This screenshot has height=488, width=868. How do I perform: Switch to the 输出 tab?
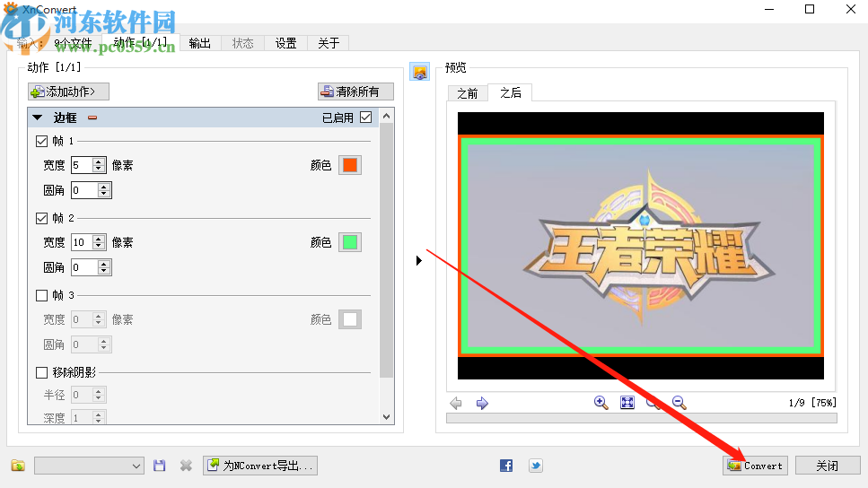[200, 43]
